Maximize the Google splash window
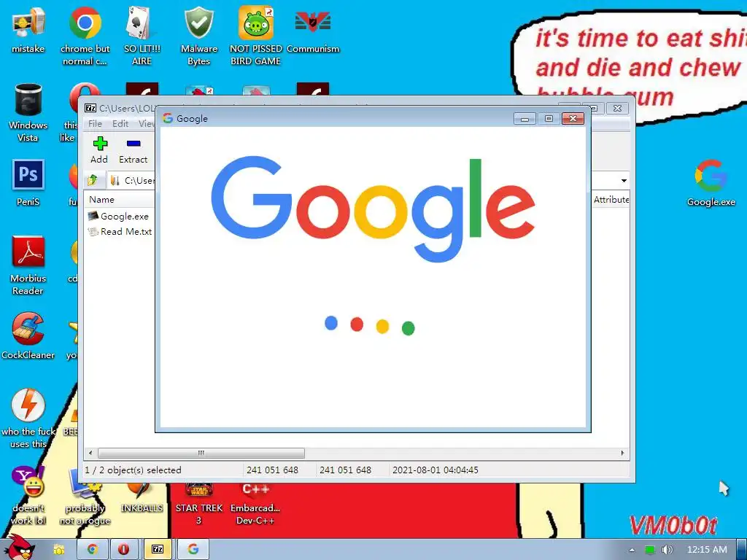This screenshot has width=747, height=560. [x=549, y=119]
